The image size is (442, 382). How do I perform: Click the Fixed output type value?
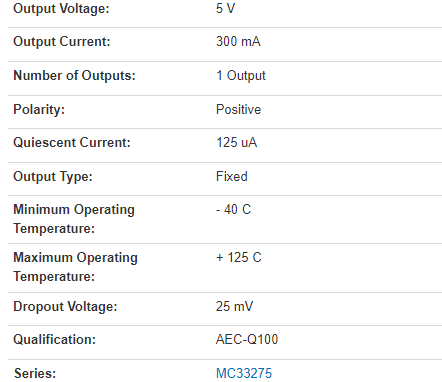(232, 176)
